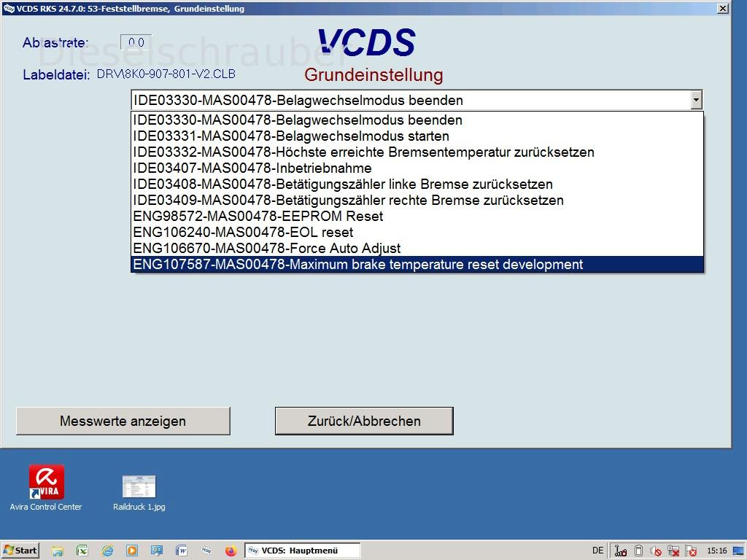Open Avira Control Center desktop icon

(46, 488)
